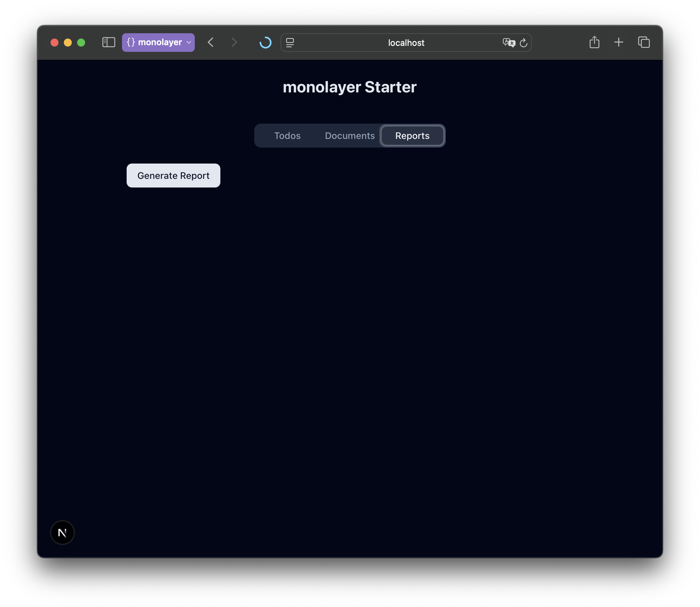The height and width of the screenshot is (607, 700).
Task: Show the tab overview
Action: click(x=644, y=42)
